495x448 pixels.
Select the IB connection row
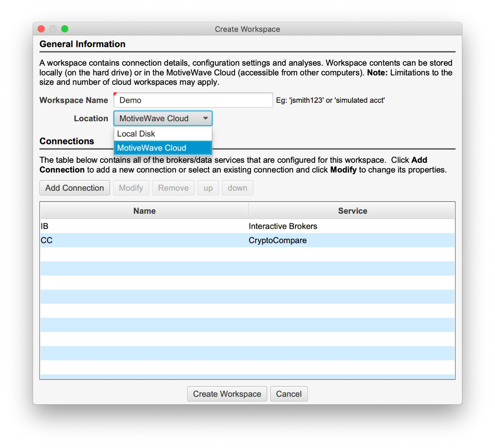click(x=247, y=226)
